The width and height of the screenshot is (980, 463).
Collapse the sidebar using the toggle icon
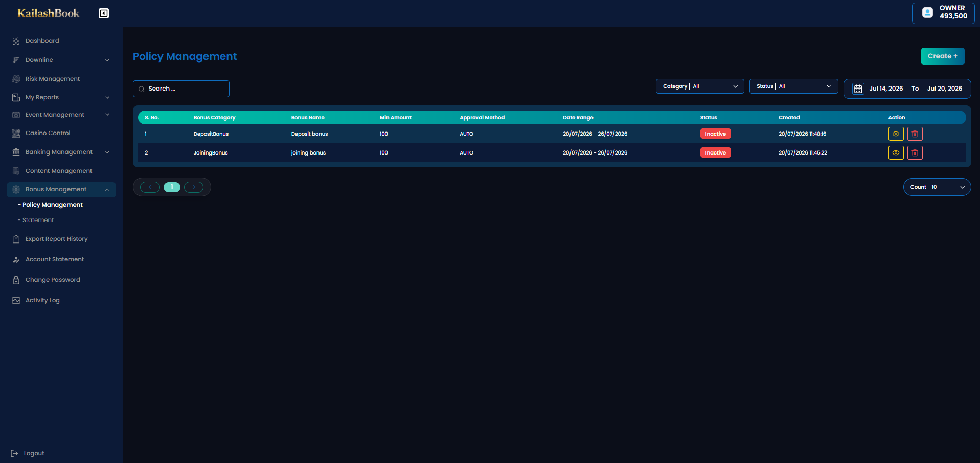click(x=104, y=13)
